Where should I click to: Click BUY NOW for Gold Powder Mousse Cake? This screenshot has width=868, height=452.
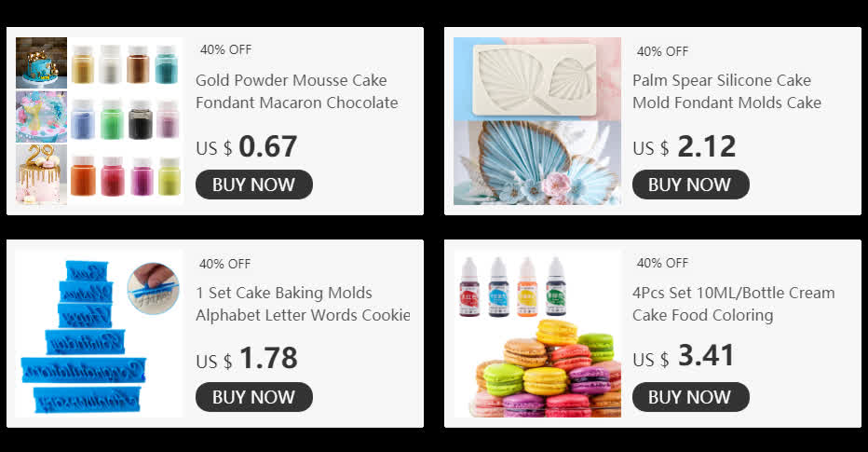tap(253, 185)
